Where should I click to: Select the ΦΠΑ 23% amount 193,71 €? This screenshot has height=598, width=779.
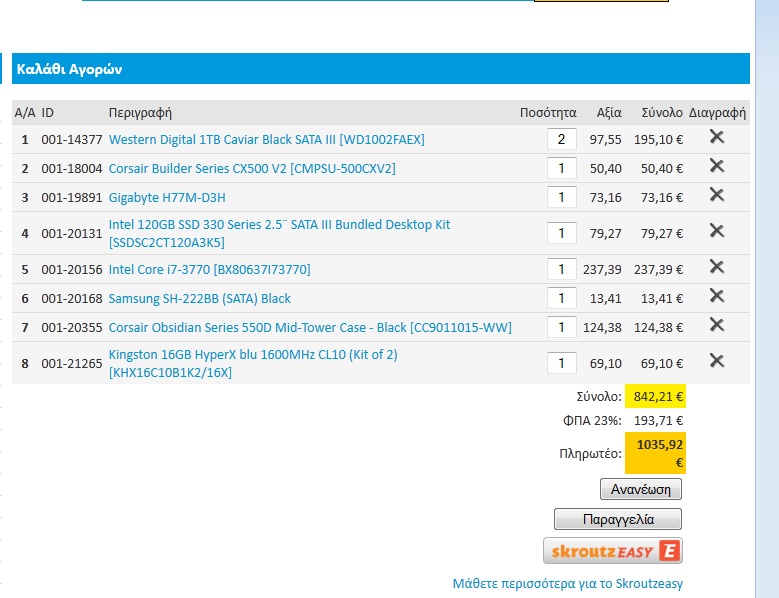pos(658,421)
